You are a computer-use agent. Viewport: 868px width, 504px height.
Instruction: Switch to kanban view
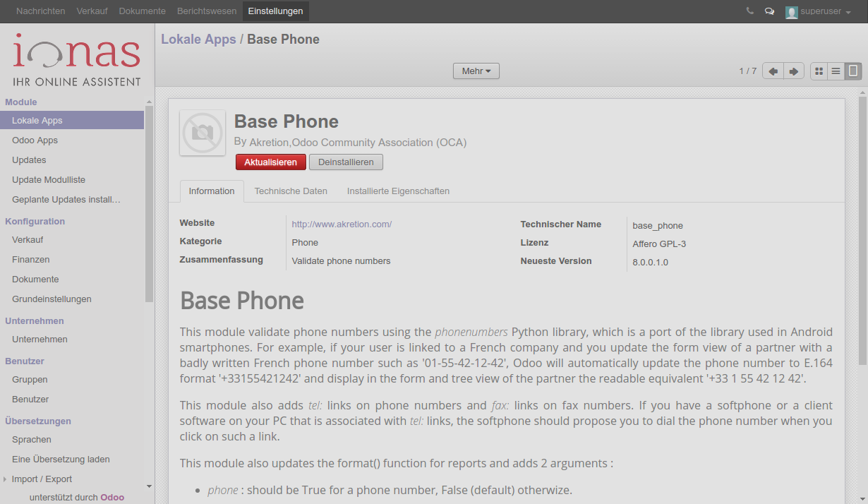coord(819,71)
